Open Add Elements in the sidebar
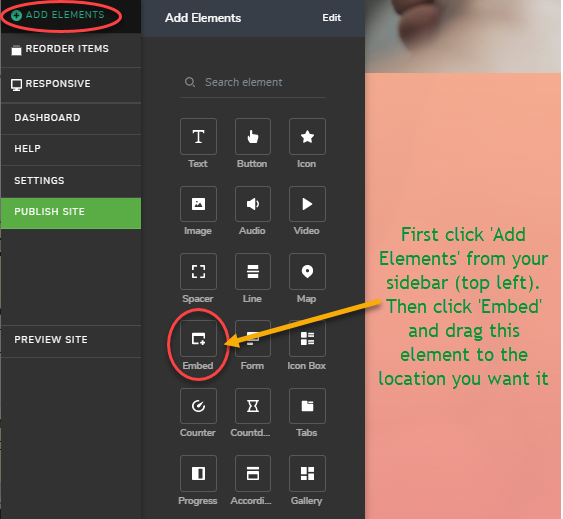The height and width of the screenshot is (519, 563). click(58, 15)
